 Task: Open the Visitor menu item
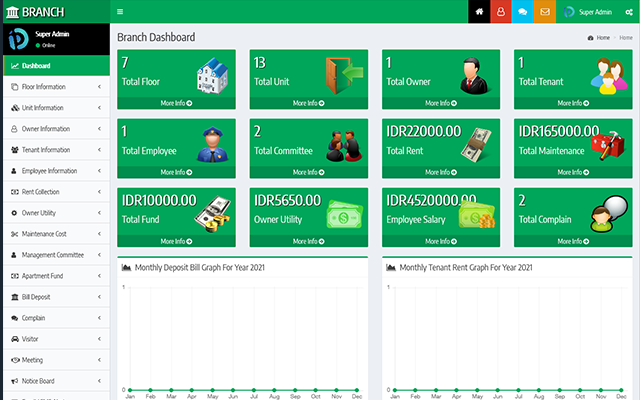tap(56, 339)
